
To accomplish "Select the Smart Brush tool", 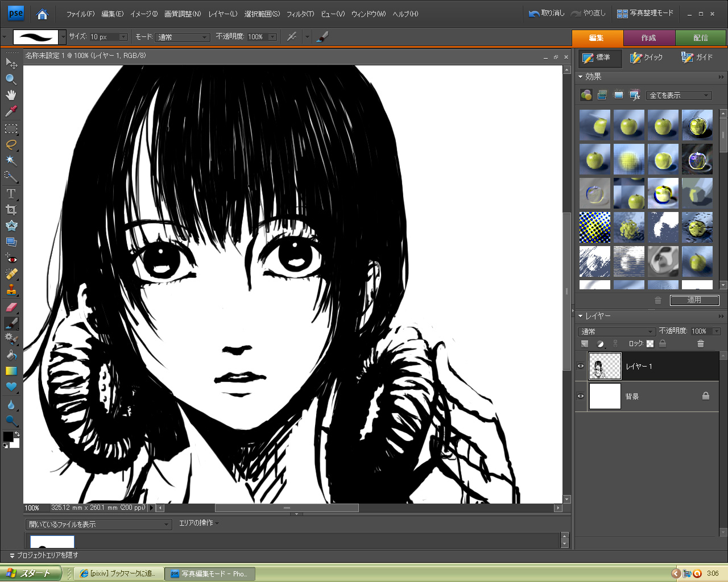I will pos(11,339).
